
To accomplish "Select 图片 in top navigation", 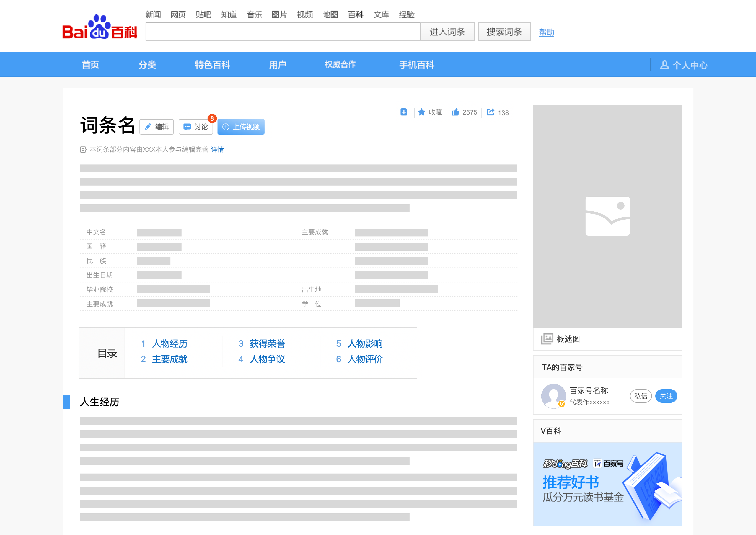I will [x=279, y=15].
